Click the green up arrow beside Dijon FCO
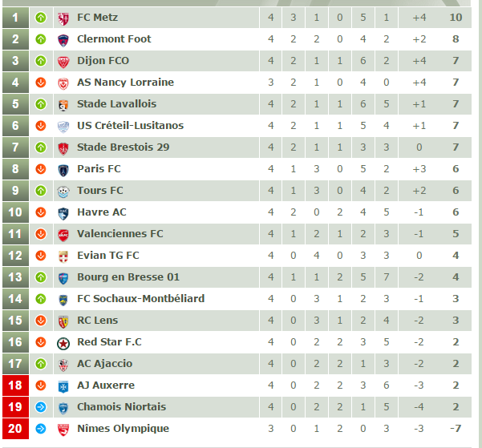Viewport: 482px width, 448px height. tap(41, 61)
